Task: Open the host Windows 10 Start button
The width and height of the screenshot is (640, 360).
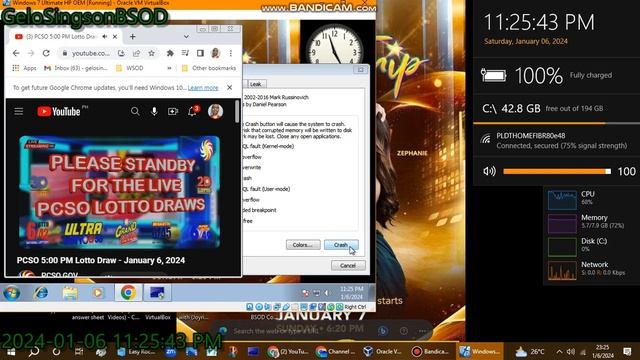Action: pyautogui.click(x=11, y=351)
